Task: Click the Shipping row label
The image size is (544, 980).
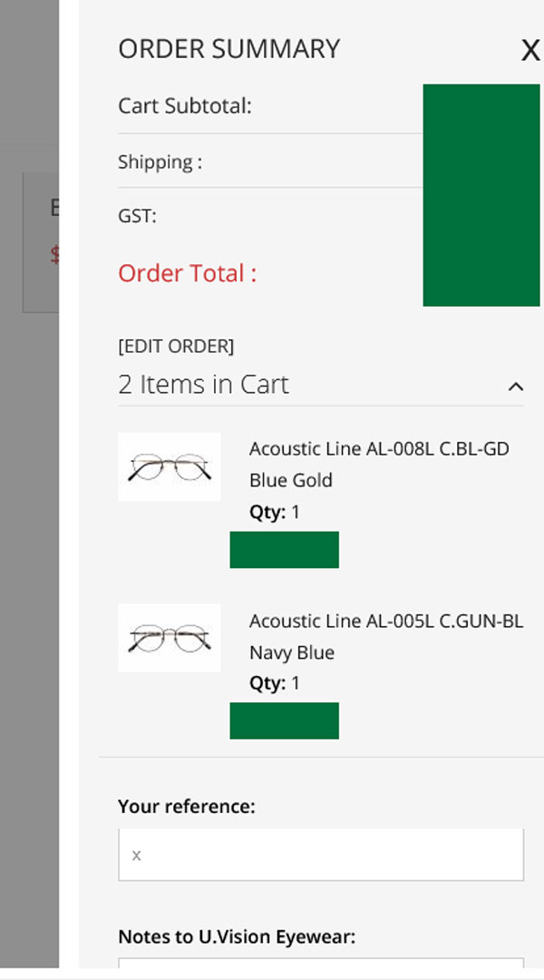Action: pos(160,162)
